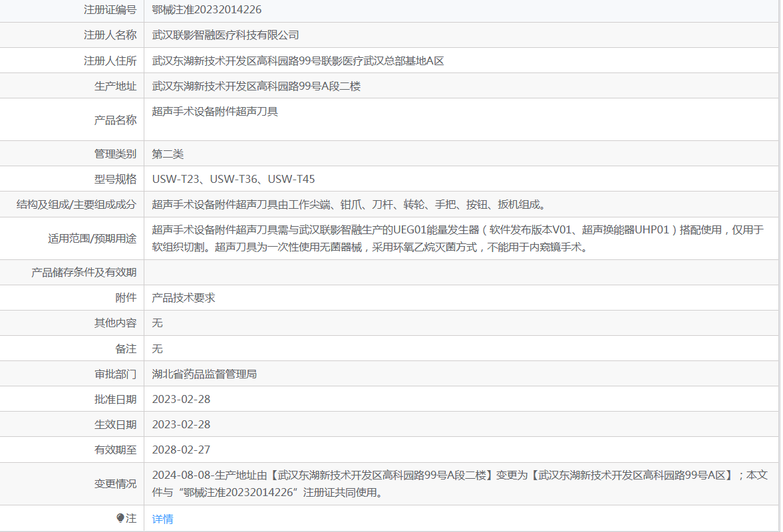Click the 结构及组成 description text

351,205
